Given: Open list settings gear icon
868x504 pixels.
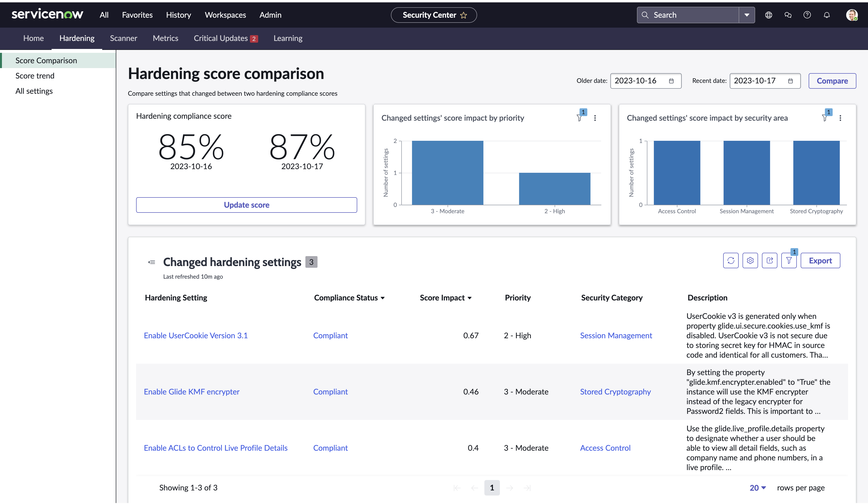Looking at the screenshot, I should (750, 261).
